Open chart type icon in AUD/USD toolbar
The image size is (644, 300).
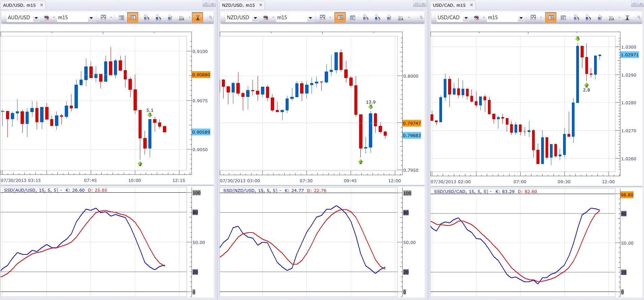(x=103, y=18)
